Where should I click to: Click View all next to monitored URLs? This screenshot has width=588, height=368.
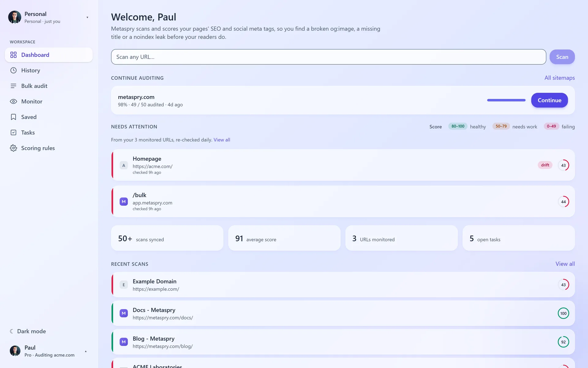tap(222, 140)
